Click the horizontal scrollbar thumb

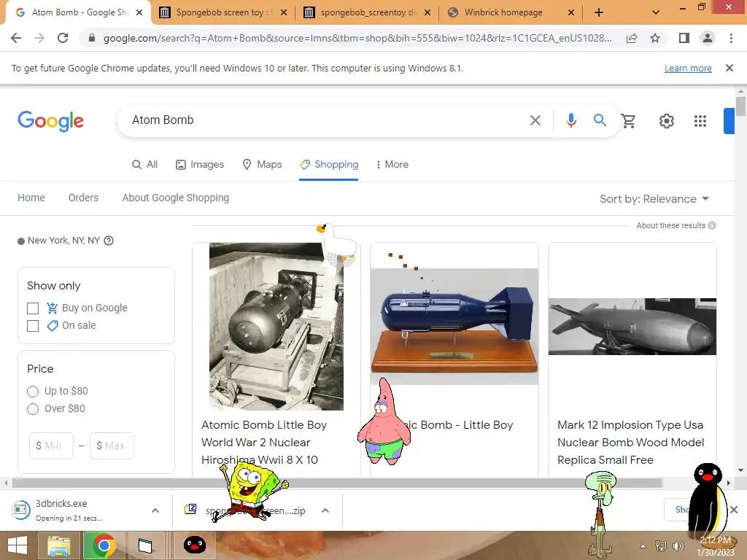[337, 483]
